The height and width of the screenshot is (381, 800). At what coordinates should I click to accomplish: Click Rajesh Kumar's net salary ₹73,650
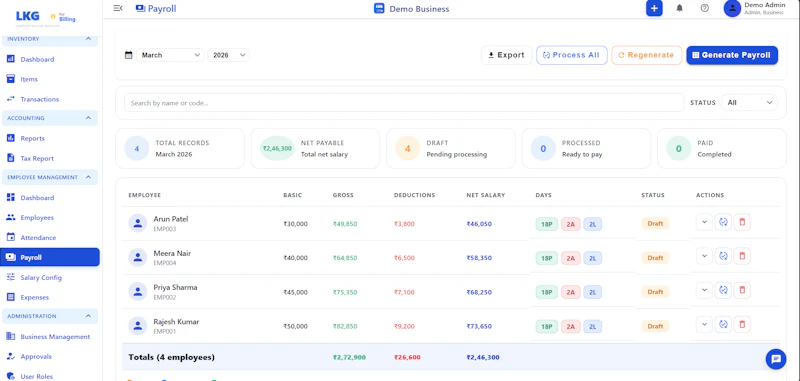[479, 326]
